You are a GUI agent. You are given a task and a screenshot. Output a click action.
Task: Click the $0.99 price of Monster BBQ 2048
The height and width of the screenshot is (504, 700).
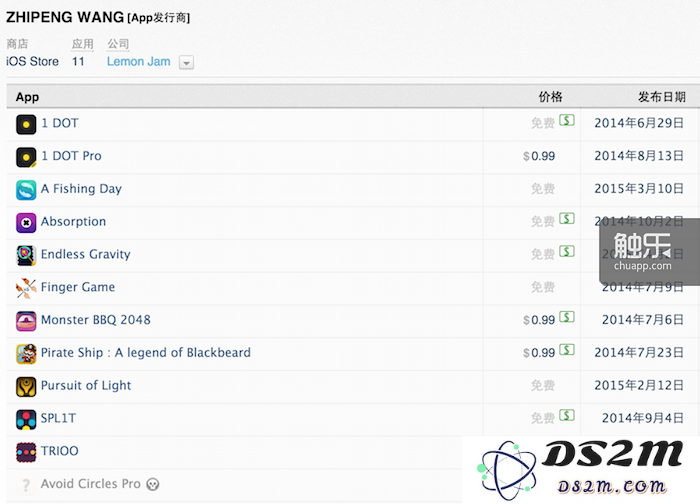coord(539,320)
